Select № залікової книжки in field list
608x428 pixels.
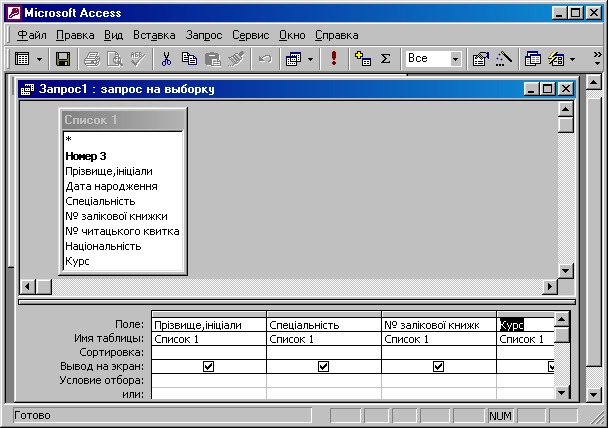(x=123, y=216)
